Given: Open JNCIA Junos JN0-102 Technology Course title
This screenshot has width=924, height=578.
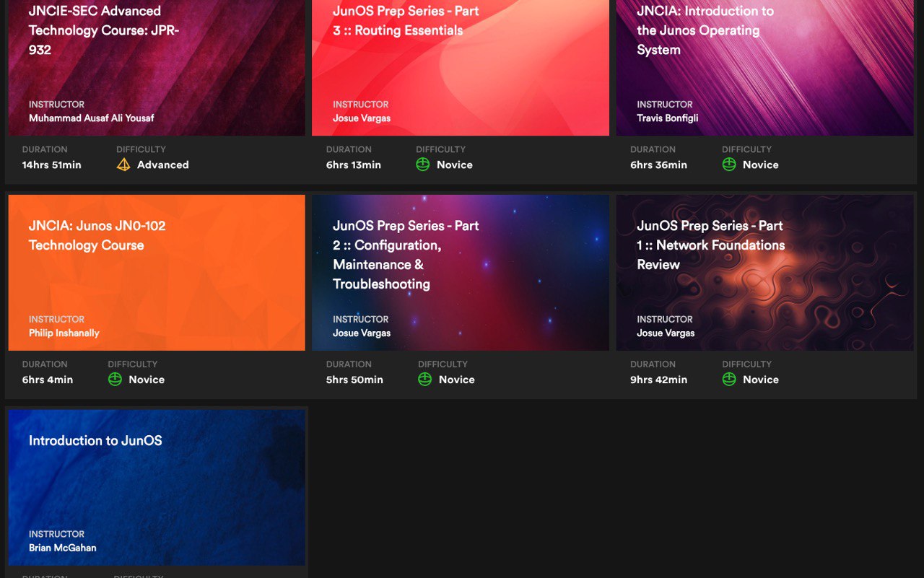Looking at the screenshot, I should point(97,235).
